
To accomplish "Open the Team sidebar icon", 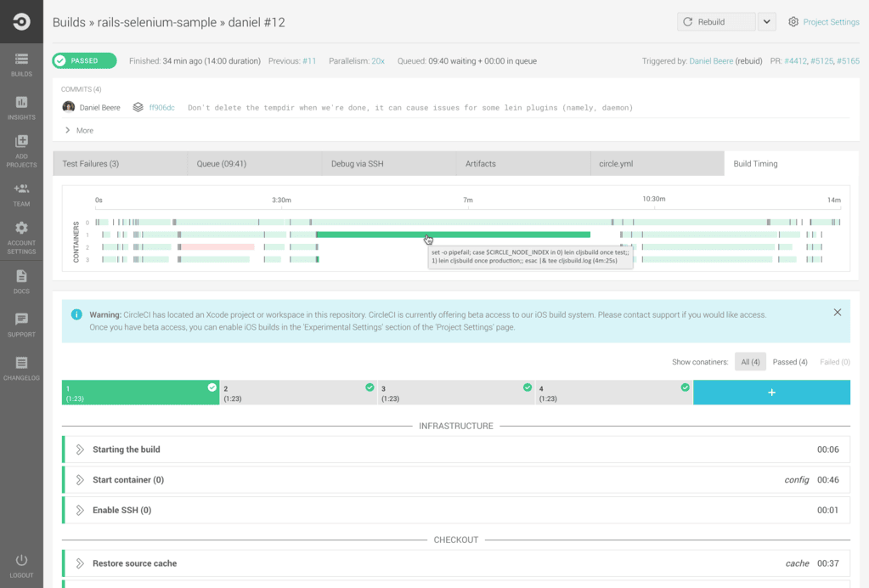I will click(x=21, y=194).
